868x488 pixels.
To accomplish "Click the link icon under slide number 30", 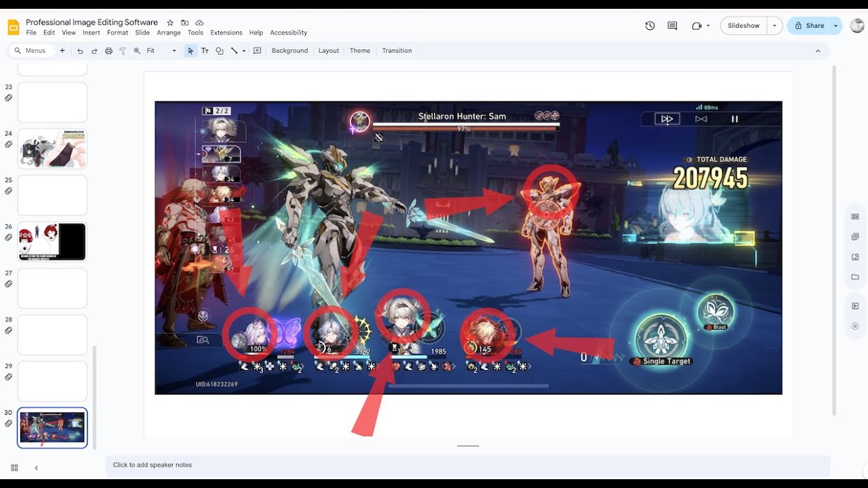I will pyautogui.click(x=9, y=424).
